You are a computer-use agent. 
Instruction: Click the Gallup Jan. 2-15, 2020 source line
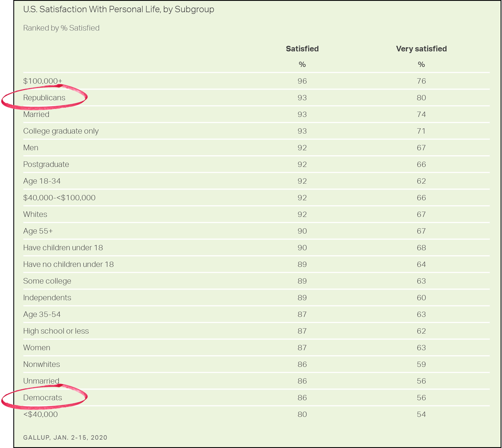click(x=65, y=437)
